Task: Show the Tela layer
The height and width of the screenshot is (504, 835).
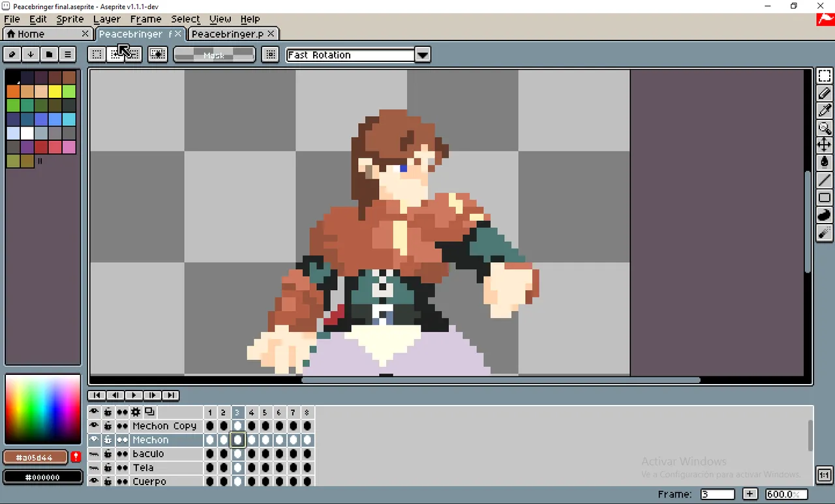Action: (x=95, y=468)
